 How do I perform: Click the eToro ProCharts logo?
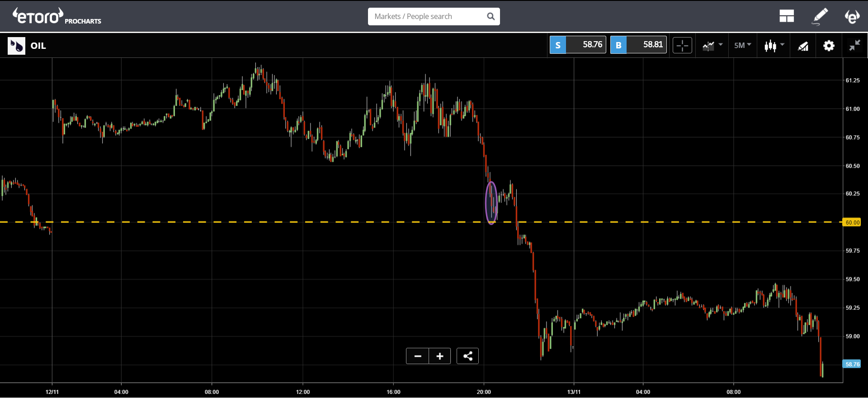pos(57,16)
